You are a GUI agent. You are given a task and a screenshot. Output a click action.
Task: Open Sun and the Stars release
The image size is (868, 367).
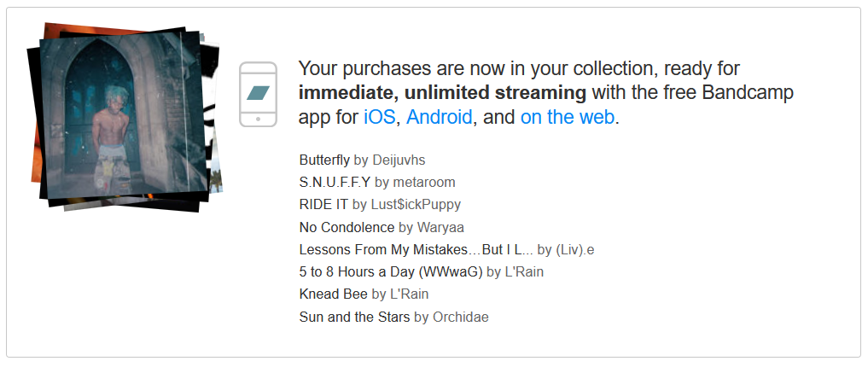[354, 317]
